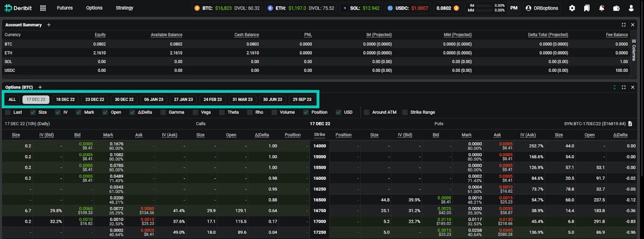Open the user profile icon

631,8
